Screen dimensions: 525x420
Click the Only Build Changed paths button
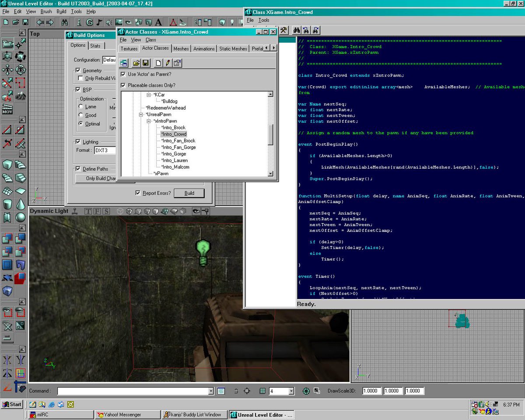pyautogui.click(x=96, y=178)
